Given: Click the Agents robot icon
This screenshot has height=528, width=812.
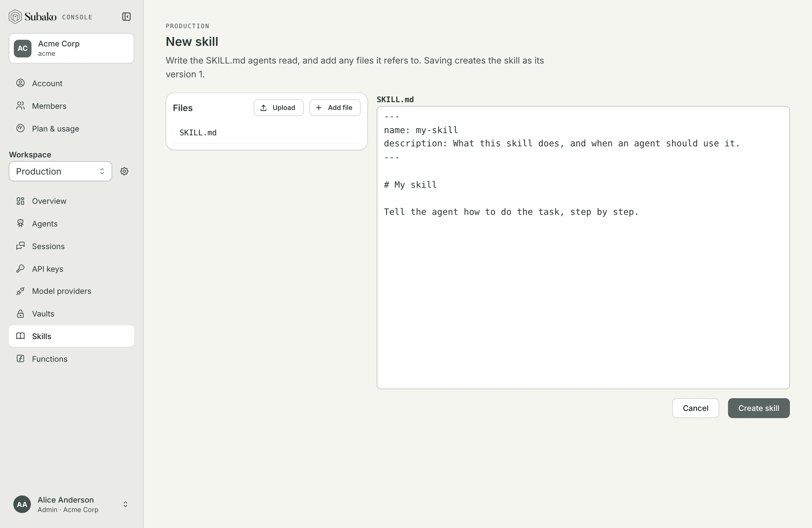Looking at the screenshot, I should (20, 223).
